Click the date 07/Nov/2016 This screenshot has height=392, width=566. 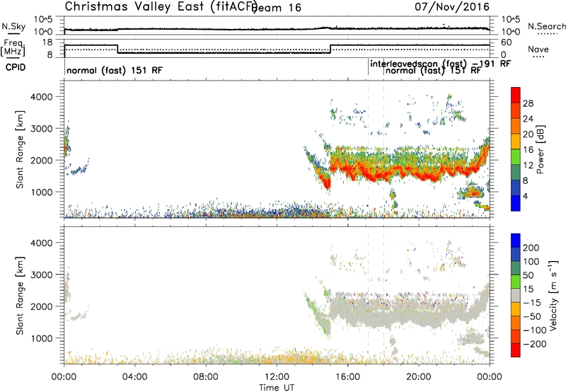452,6
